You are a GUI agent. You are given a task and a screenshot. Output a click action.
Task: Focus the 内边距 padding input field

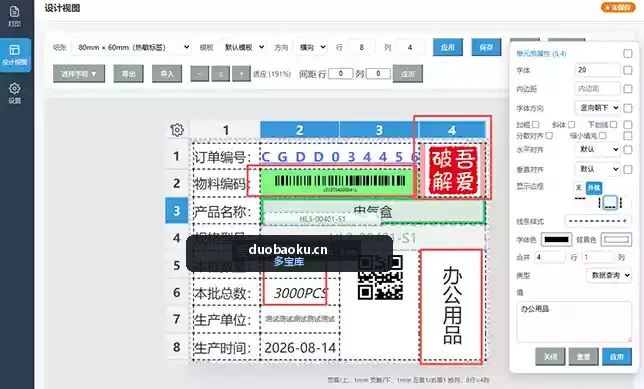597,88
